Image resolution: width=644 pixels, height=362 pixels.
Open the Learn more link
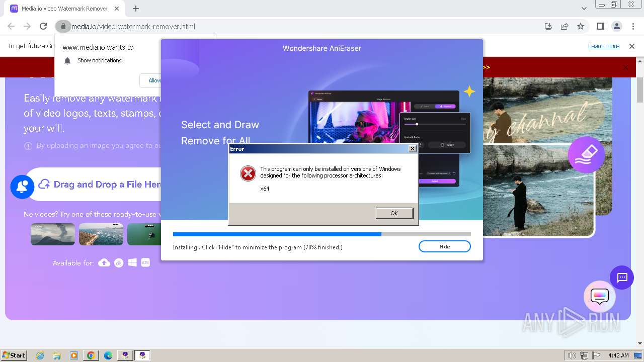click(604, 46)
